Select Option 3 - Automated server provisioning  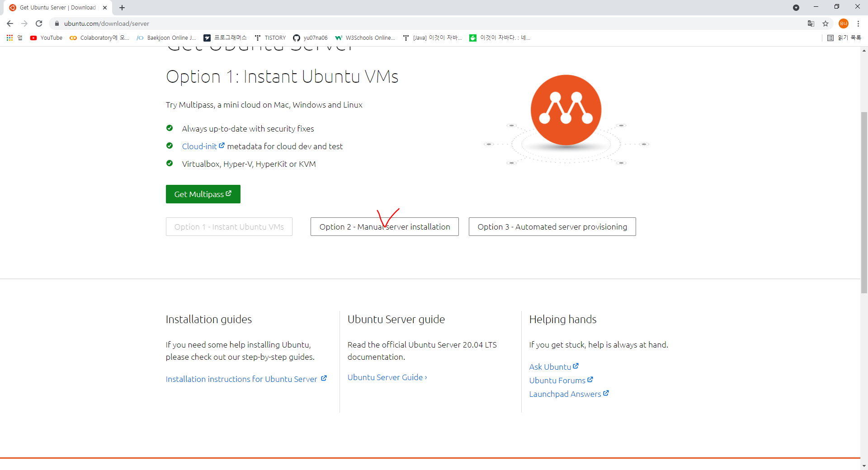tap(552, 227)
